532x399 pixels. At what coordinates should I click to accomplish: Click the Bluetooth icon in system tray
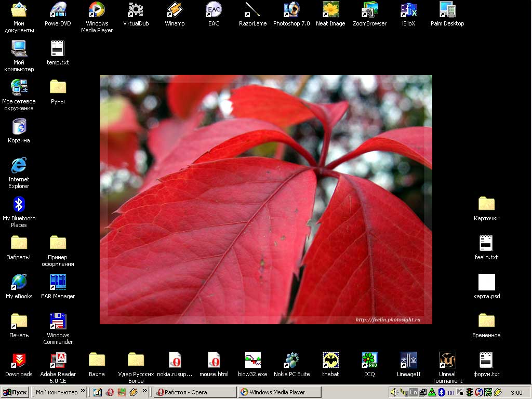click(441, 392)
